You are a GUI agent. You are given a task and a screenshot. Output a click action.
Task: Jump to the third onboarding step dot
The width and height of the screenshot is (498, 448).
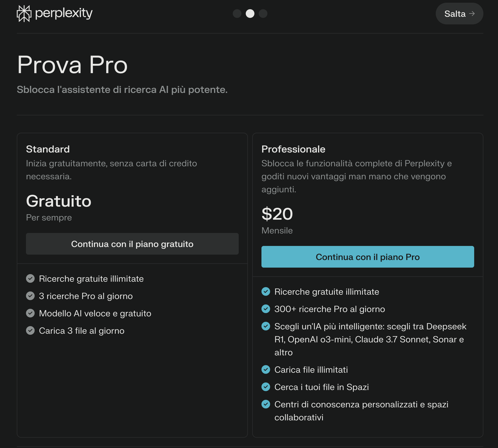[x=263, y=14]
